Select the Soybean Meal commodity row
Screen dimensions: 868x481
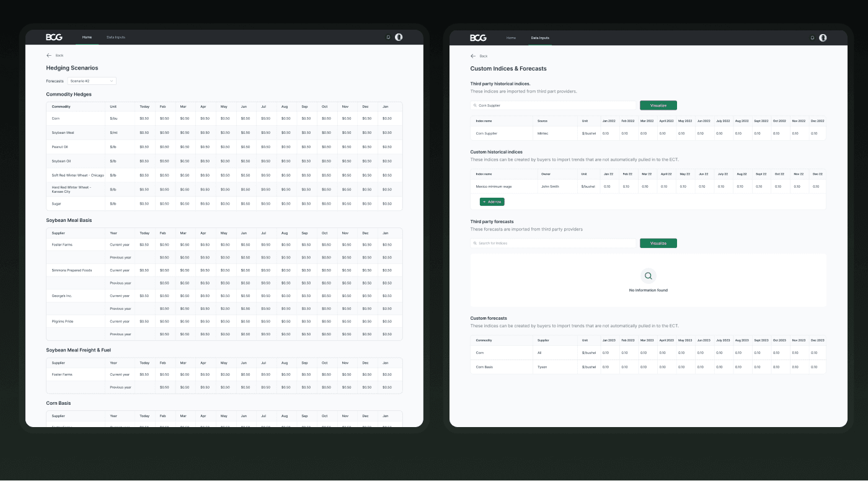[224, 132]
